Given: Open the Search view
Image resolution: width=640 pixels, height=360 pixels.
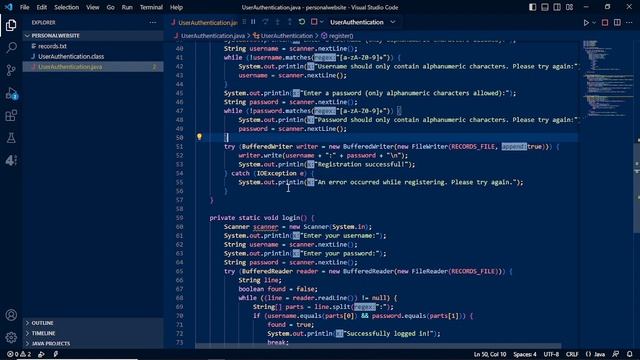Looking at the screenshot, I should (11, 48).
